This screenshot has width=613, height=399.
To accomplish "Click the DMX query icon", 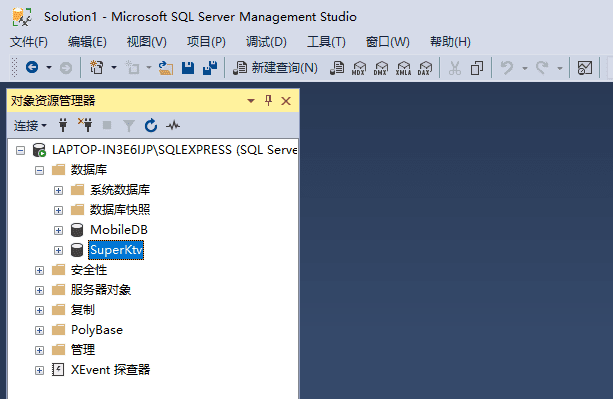I will tap(381, 68).
